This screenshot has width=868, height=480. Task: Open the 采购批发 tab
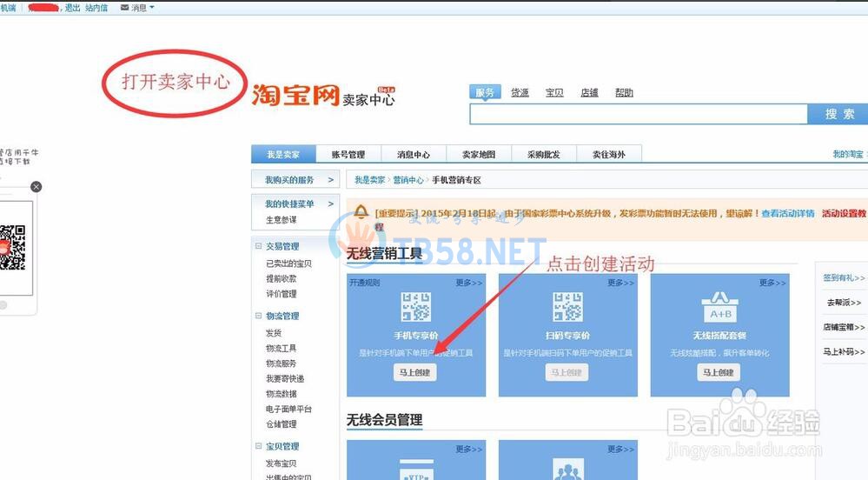tap(544, 154)
